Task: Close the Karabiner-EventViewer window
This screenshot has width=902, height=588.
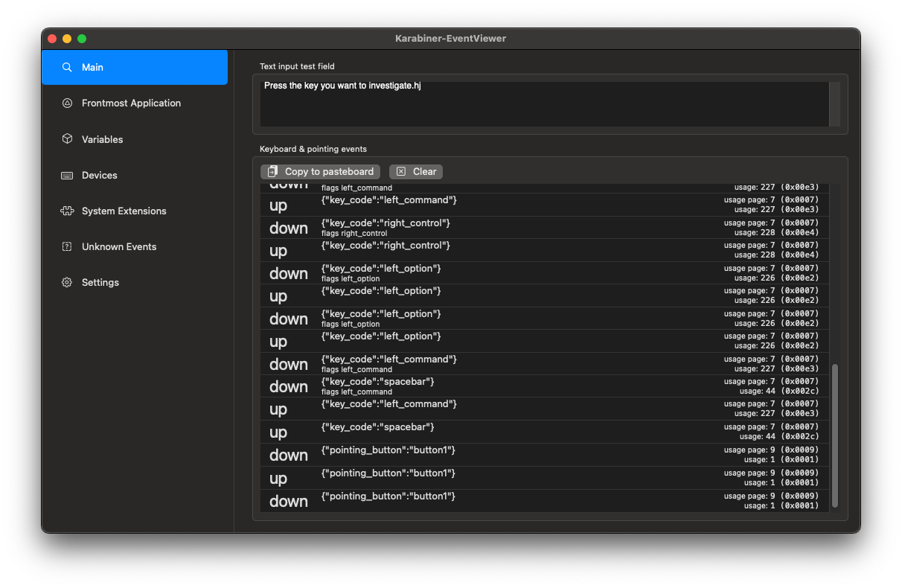Action: coord(52,39)
